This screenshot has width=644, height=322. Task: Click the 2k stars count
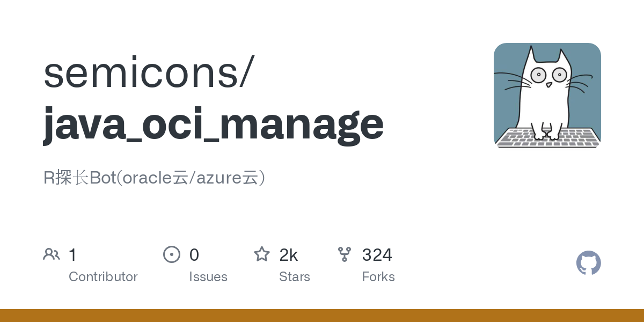pos(289,255)
